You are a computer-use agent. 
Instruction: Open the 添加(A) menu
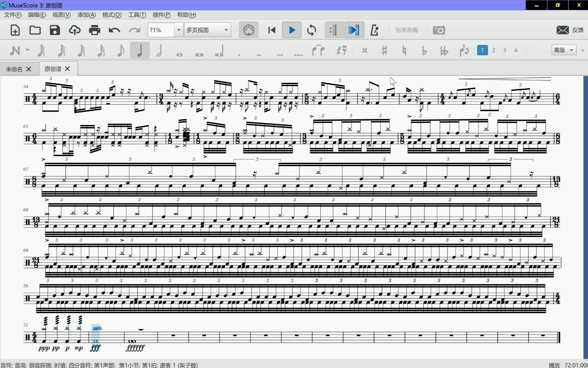[86, 15]
